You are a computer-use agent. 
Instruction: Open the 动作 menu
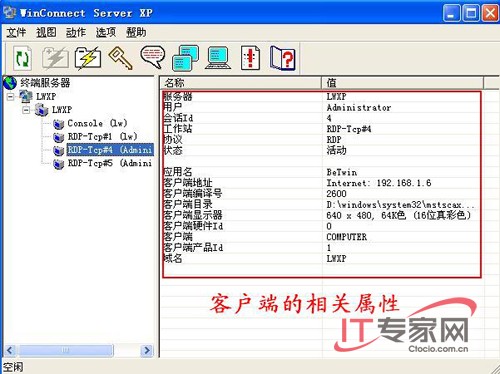tap(76, 32)
